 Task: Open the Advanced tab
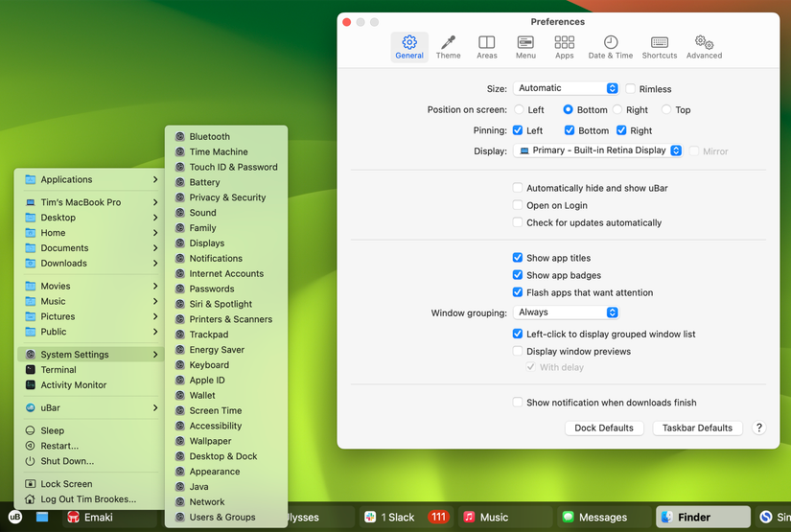pos(704,47)
